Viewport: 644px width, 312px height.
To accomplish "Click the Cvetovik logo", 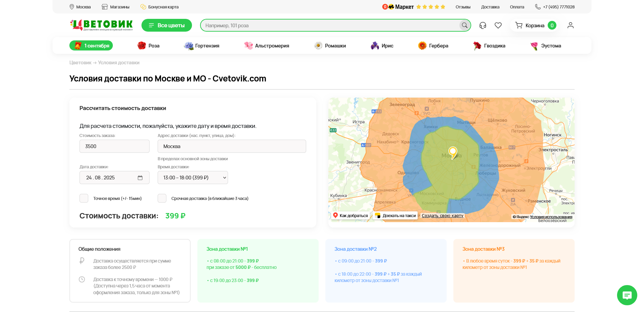I will (x=101, y=25).
